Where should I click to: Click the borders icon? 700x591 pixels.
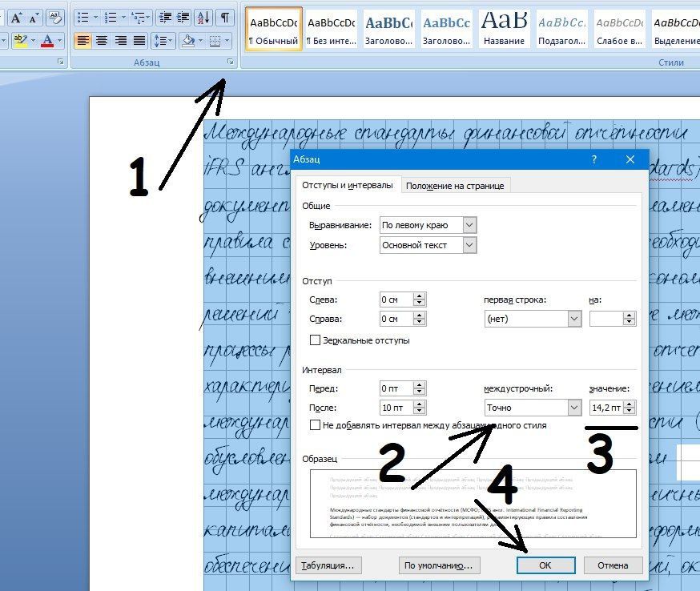pos(215,41)
